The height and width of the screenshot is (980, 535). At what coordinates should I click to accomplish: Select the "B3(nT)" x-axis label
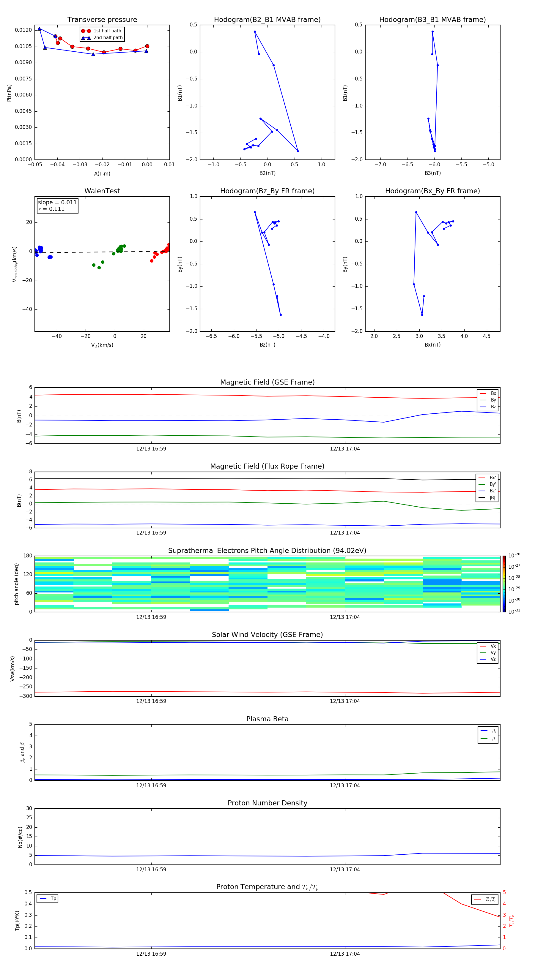coord(432,173)
